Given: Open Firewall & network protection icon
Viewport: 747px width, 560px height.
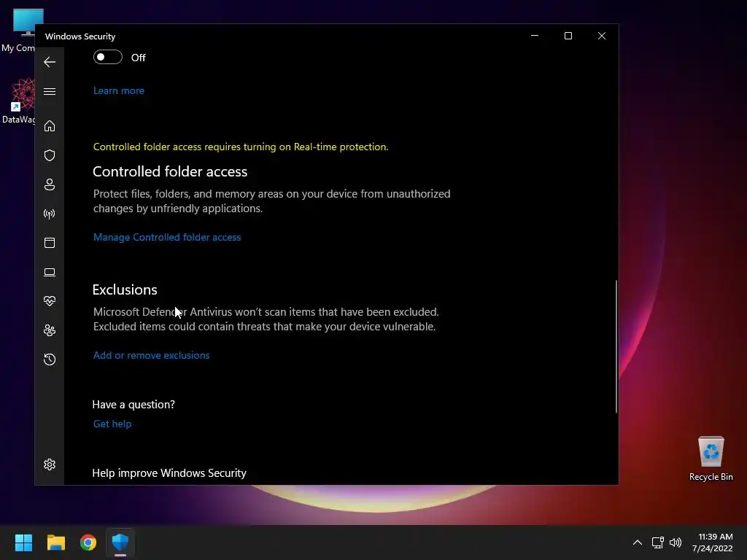Looking at the screenshot, I should point(50,214).
